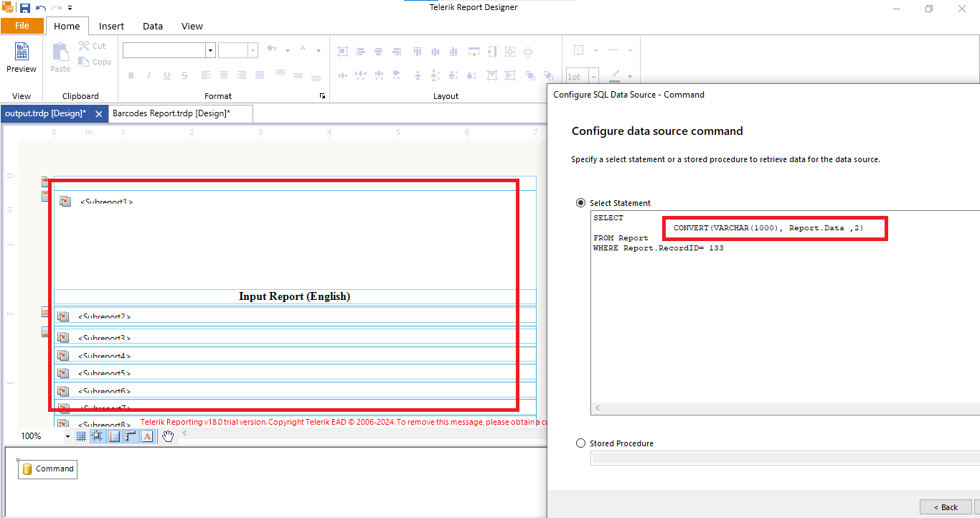The image size is (980, 518).
Task: Select the Pan hand tool
Action: (168, 436)
